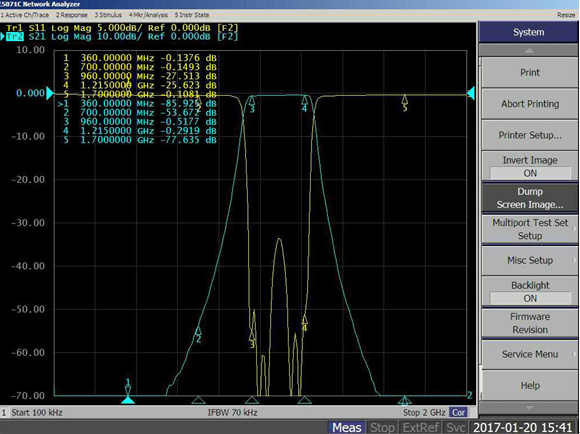Click the System softkey header
The height and width of the screenshot is (434, 580).
528,32
